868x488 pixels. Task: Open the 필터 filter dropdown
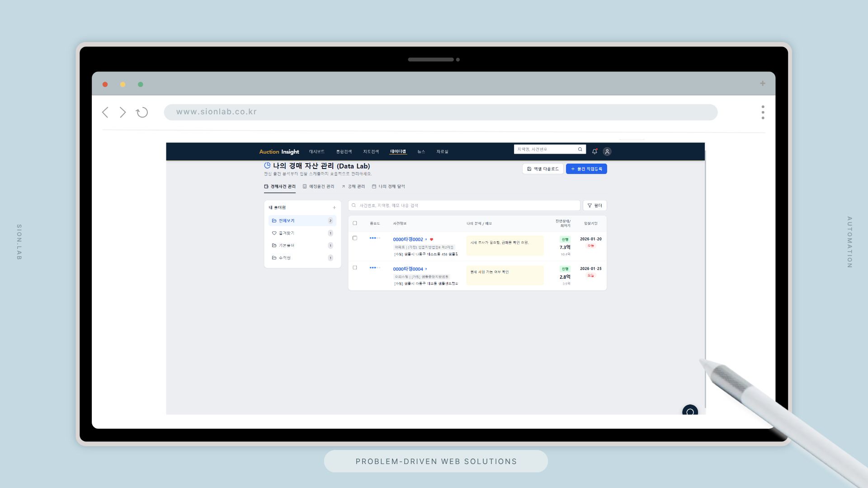click(x=594, y=206)
